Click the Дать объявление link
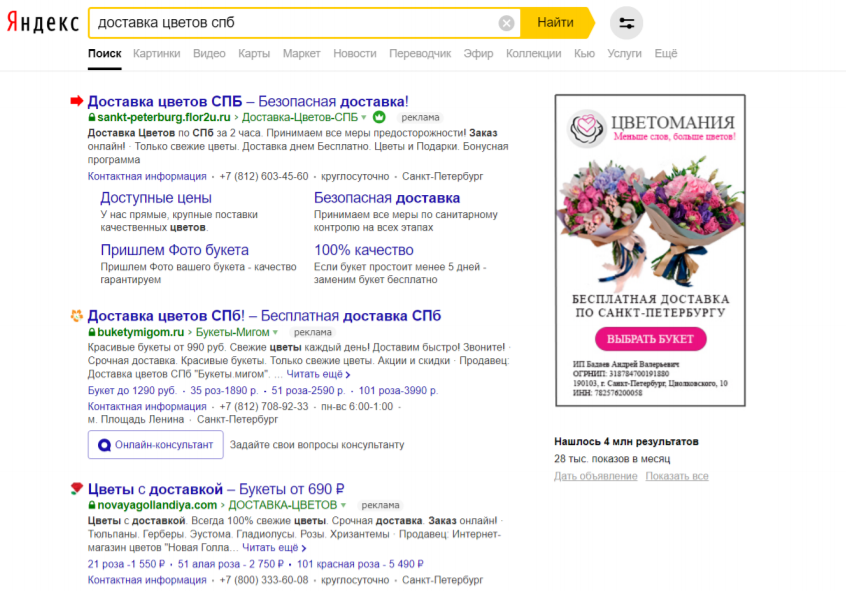Image resolution: width=846 pixels, height=594 pixels. [x=596, y=476]
